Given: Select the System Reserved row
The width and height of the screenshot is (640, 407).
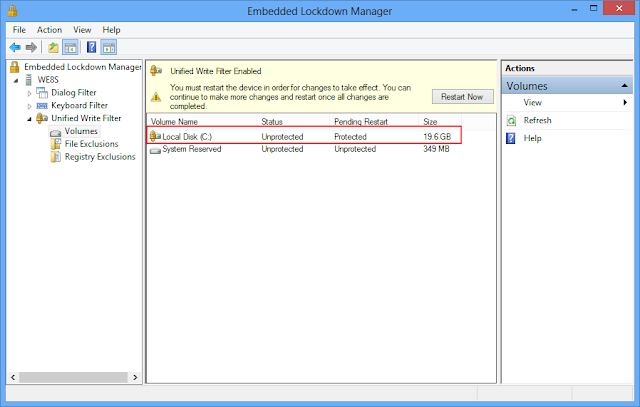Looking at the screenshot, I should tap(304, 149).
